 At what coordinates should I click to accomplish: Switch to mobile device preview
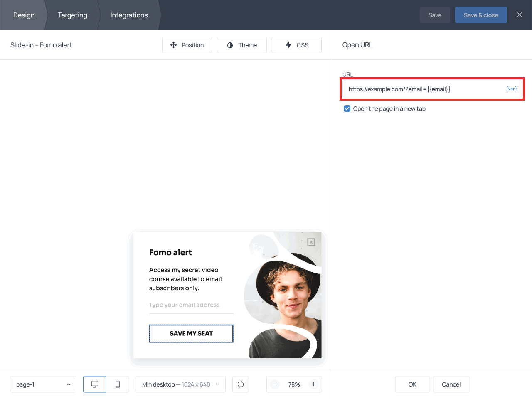pos(118,384)
